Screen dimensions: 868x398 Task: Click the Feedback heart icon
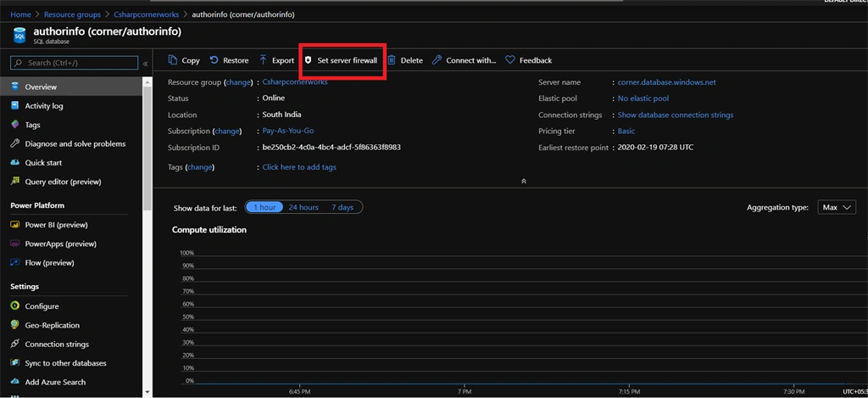coord(509,60)
